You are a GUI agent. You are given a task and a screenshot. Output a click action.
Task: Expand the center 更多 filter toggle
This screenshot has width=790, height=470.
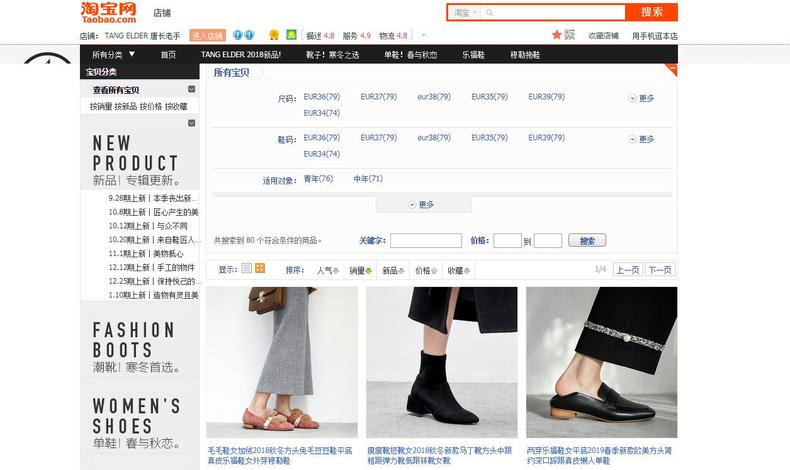[x=422, y=205]
